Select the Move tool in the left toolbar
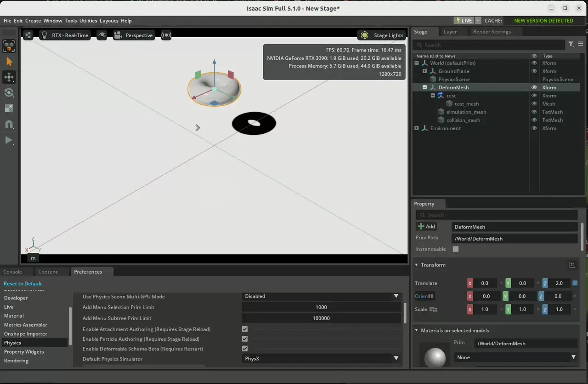588x384 pixels. (9, 77)
